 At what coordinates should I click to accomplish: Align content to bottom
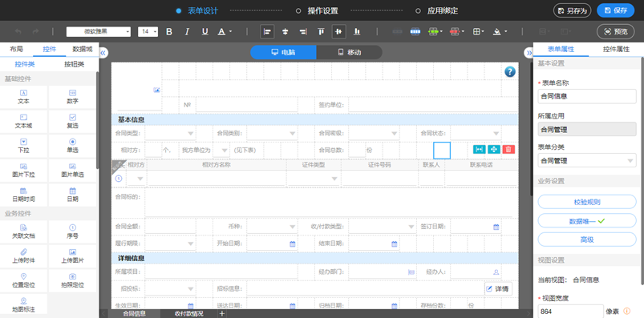[x=357, y=31]
